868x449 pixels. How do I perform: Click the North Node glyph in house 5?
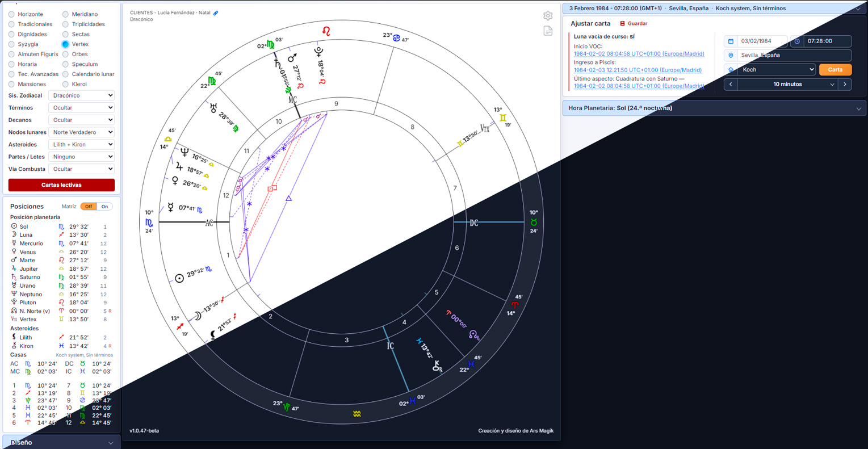click(473, 335)
